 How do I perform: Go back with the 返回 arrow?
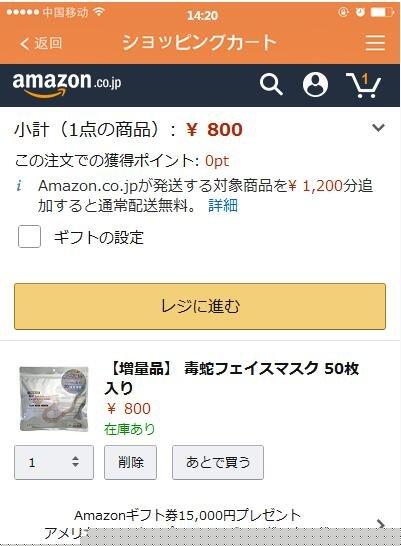pyautogui.click(x=41, y=43)
